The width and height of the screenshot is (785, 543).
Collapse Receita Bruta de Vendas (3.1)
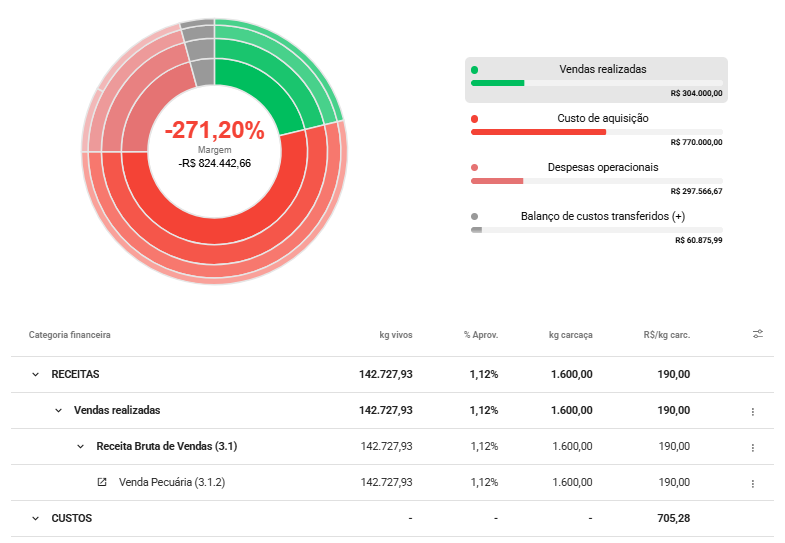(x=80, y=446)
